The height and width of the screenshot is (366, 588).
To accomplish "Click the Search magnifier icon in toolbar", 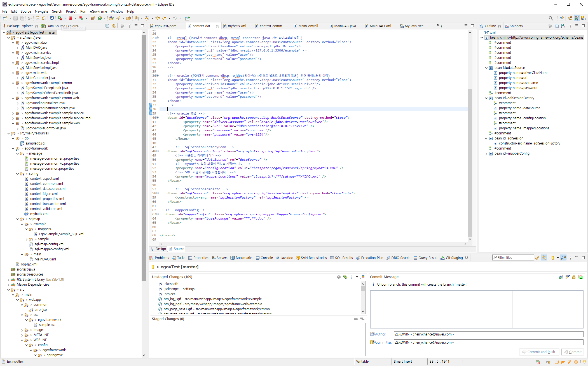I will (x=550, y=18).
